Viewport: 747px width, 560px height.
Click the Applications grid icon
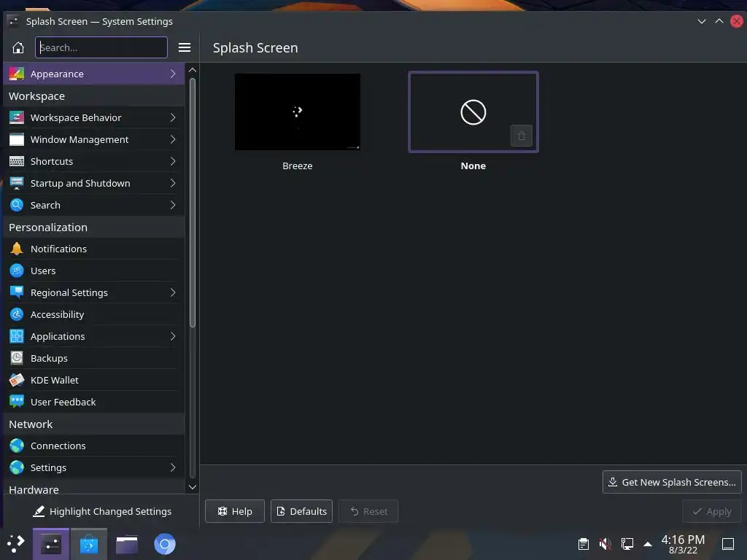(17, 336)
